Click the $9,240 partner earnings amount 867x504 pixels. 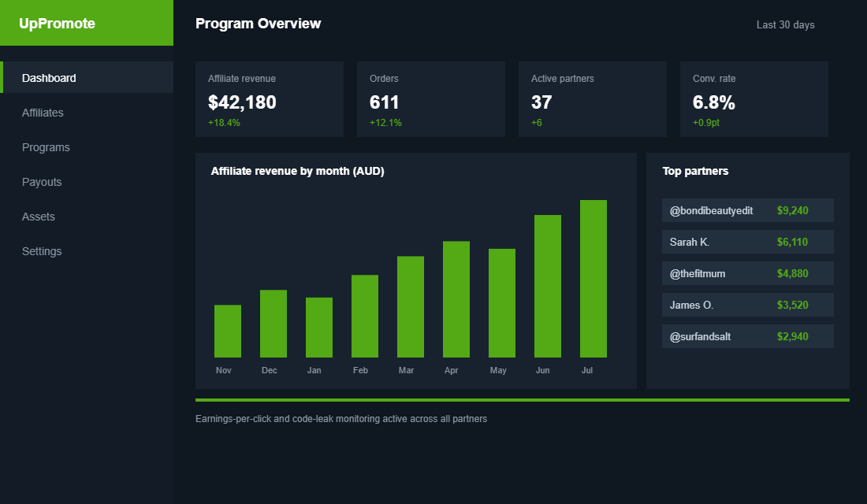[x=792, y=210]
